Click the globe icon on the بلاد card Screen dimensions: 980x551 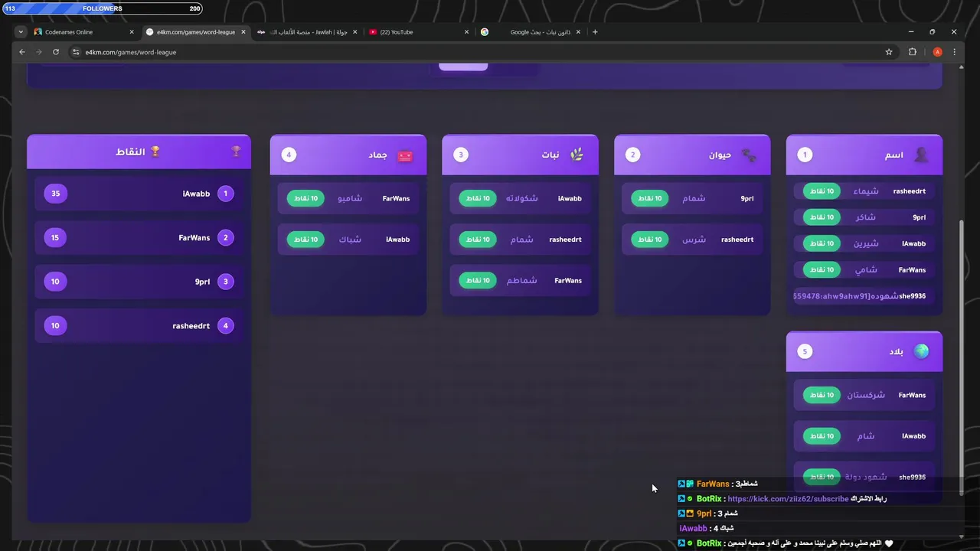pos(921,351)
